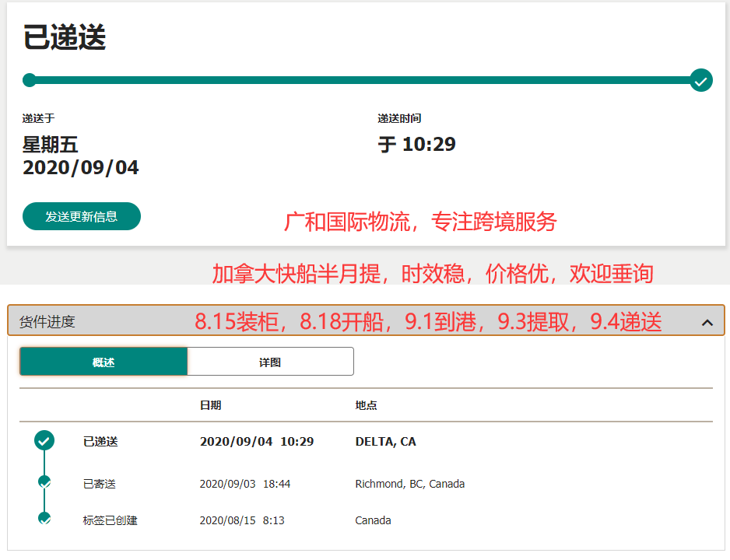Click the Canada location in last row
The image size is (730, 560).
click(373, 520)
